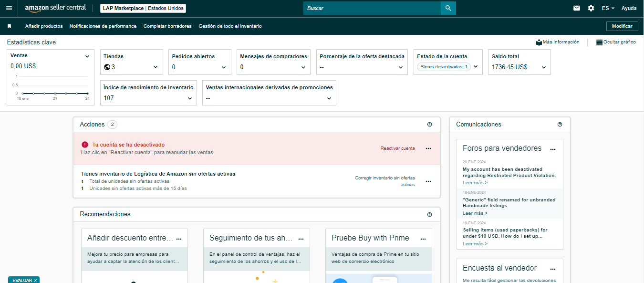Open help icon for Acciones panel
The image size is (644, 283).
pos(429,125)
